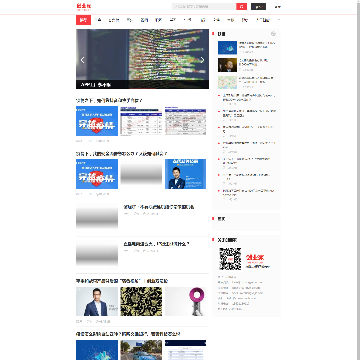Viewport: 360px width, 360px height.
Task: Click the dark button next to search
Action: click(258, 6)
